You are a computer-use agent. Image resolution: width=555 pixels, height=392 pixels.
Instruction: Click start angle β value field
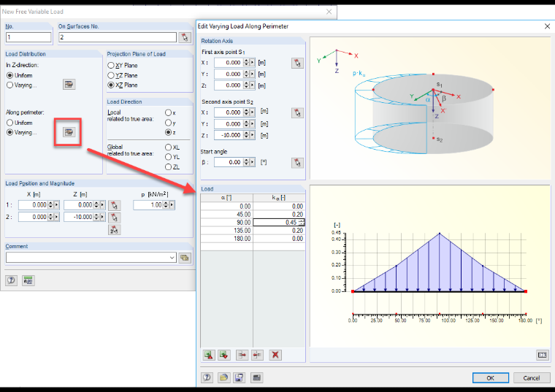click(229, 162)
